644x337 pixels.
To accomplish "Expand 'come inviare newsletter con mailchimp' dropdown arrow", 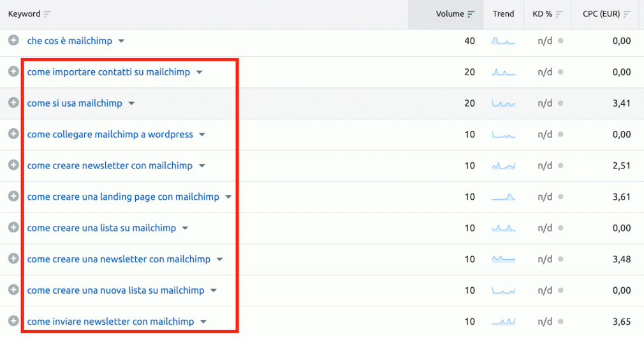I will click(203, 322).
